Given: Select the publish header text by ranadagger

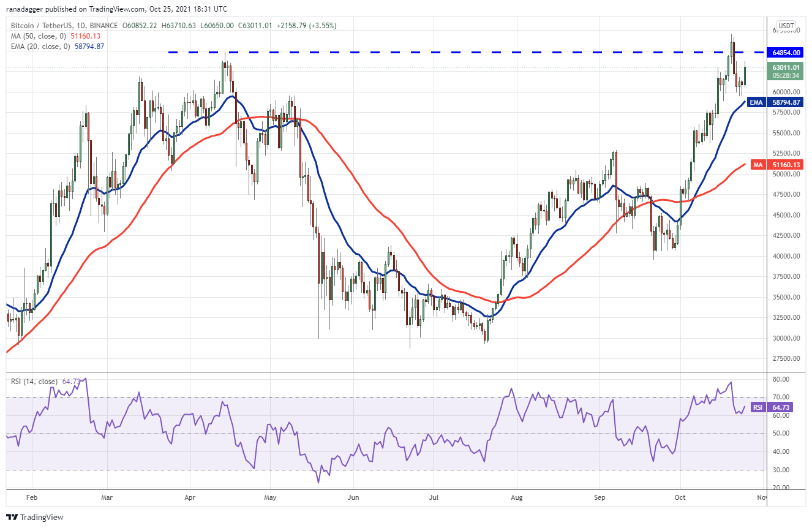Looking at the screenshot, I should pyautogui.click(x=116, y=9).
